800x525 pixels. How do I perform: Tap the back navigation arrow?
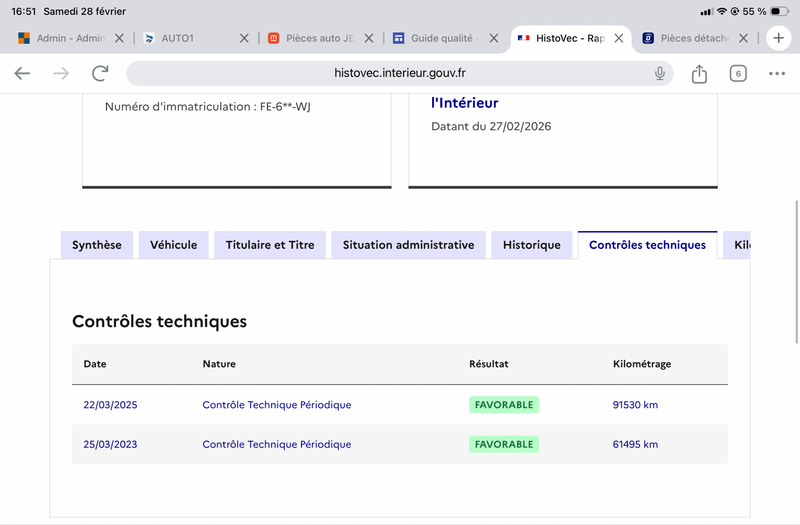click(x=22, y=73)
